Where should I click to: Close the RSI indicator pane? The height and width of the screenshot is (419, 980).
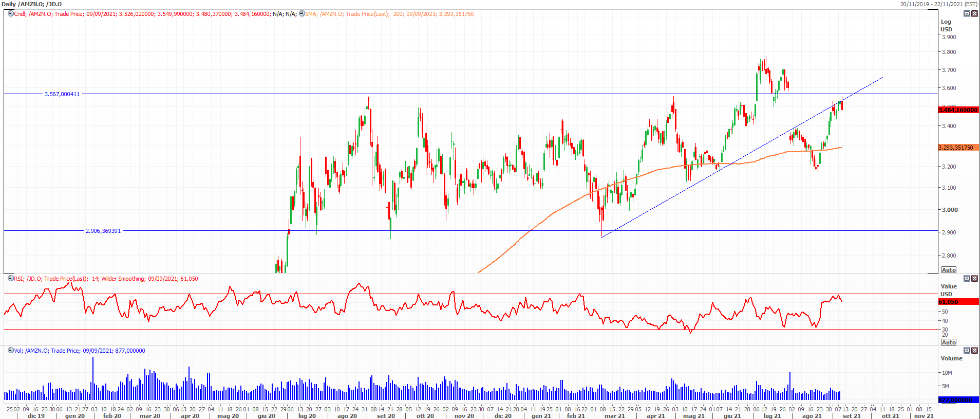[974, 279]
